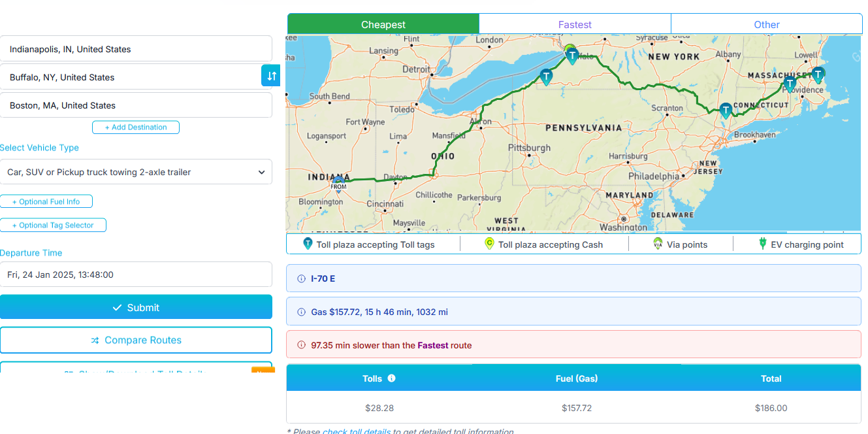Click the FROM marker at Indianapolis on map
Image resolution: width=868 pixels, height=434 pixels.
(338, 183)
